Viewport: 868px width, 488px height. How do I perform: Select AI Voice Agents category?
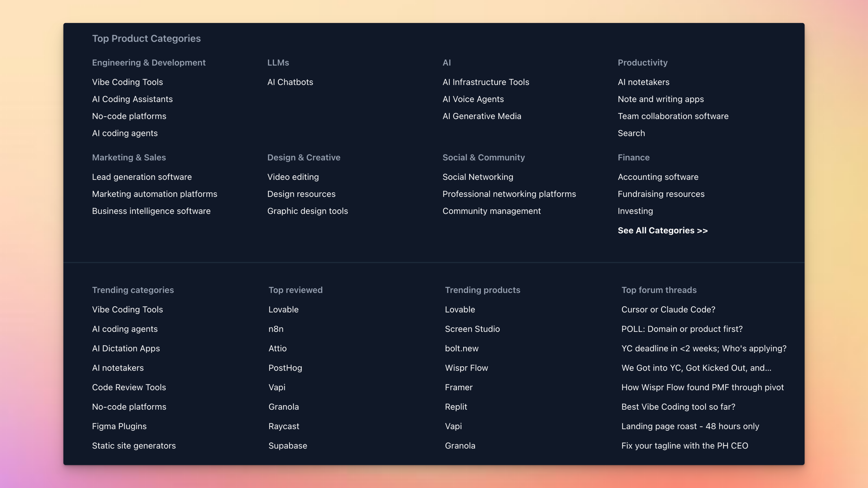click(473, 99)
